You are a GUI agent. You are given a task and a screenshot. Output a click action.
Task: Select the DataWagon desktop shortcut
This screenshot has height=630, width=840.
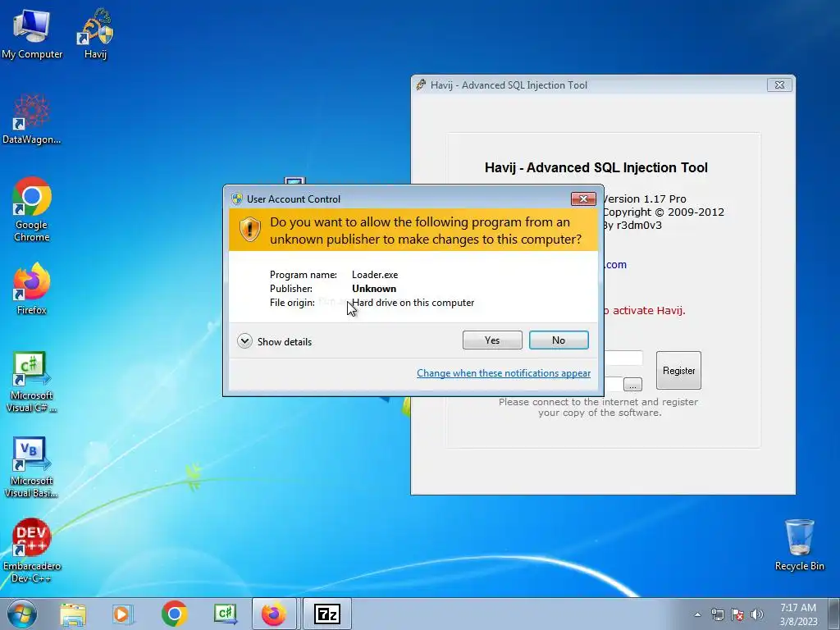coord(32,120)
